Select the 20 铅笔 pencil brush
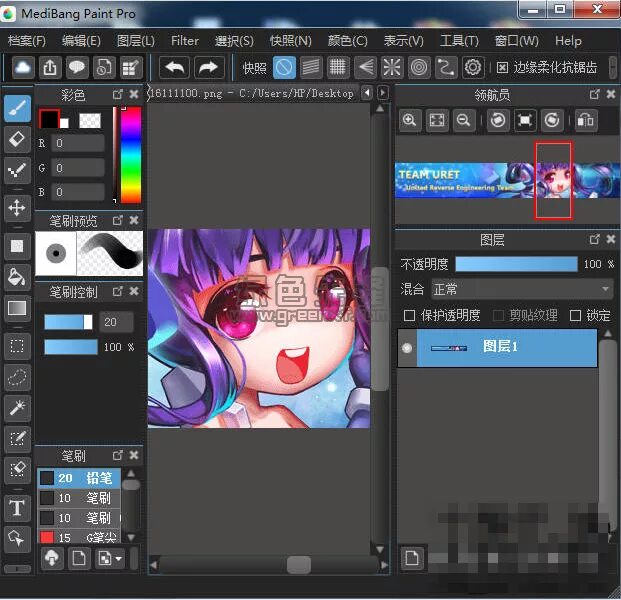Screen dimensions: 621x600 (79, 478)
